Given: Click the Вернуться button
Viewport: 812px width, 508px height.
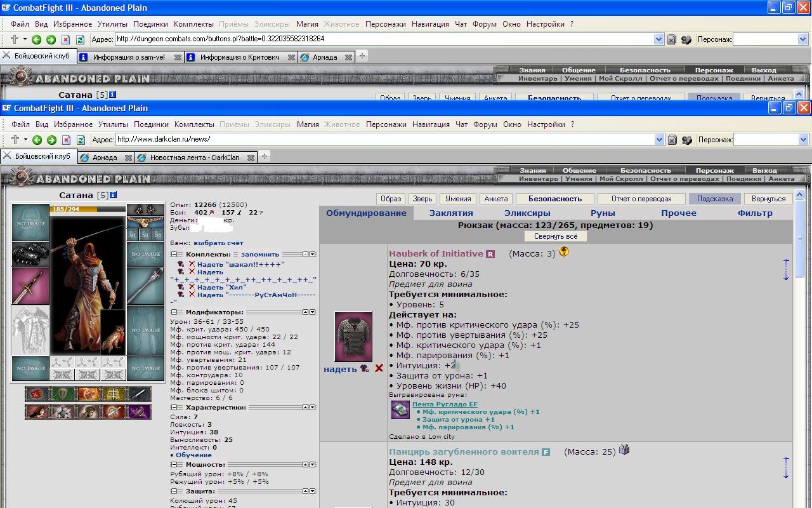Looking at the screenshot, I should [x=768, y=199].
